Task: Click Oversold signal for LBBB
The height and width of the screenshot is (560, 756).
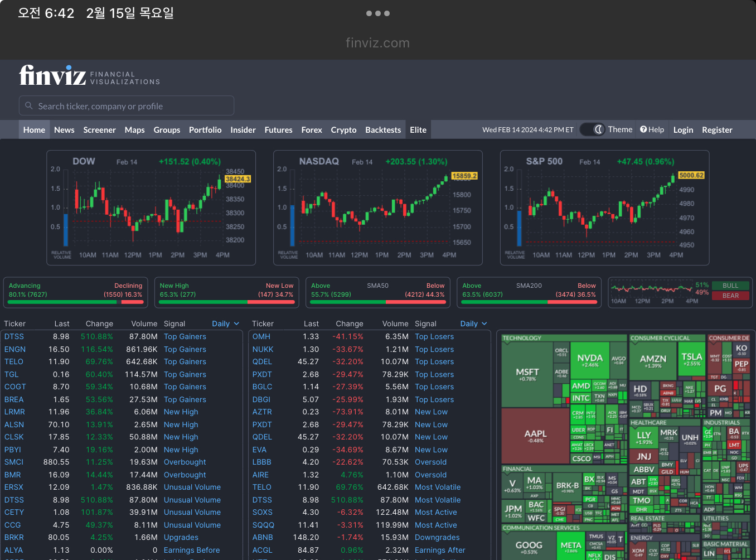Action: tap(430, 462)
